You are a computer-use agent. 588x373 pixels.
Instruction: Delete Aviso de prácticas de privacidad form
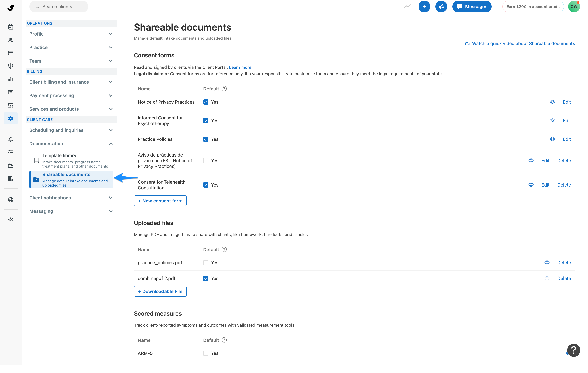(564, 161)
